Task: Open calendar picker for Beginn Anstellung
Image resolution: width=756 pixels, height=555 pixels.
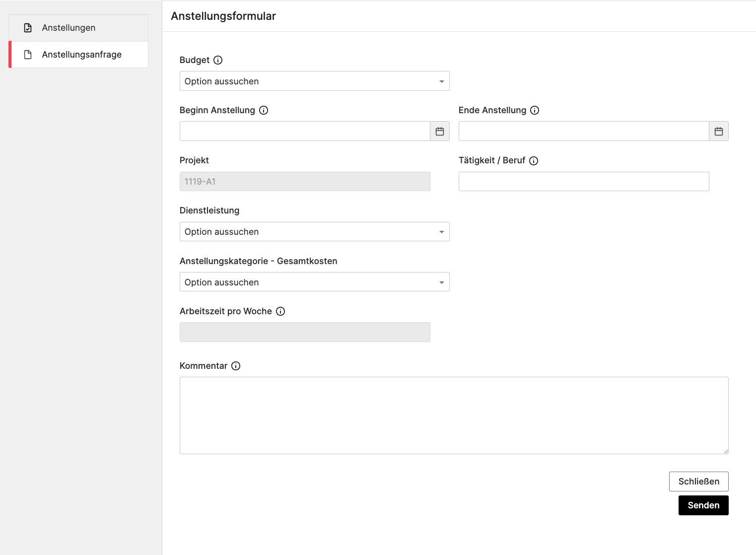Action: pyautogui.click(x=440, y=132)
